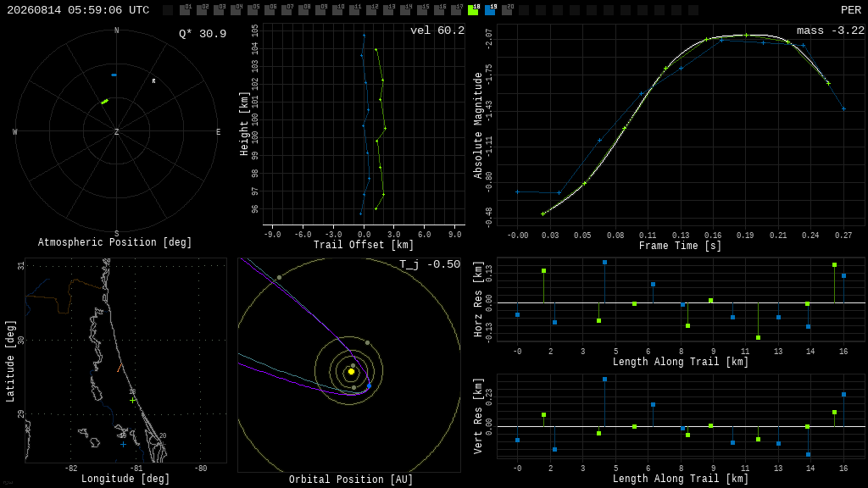Click the T_j -0.50 readout
Viewport: 868px width, 488px height.
pos(430,264)
